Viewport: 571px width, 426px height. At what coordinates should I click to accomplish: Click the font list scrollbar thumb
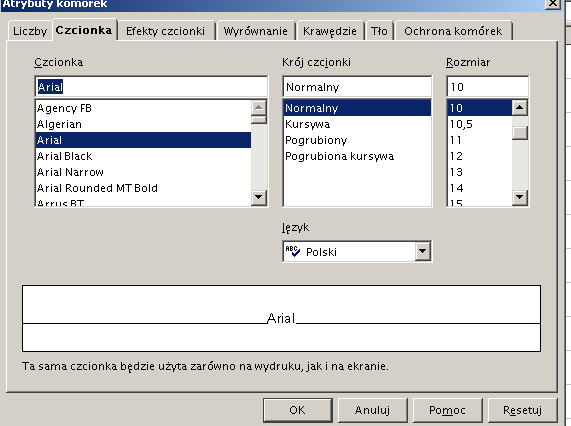point(259,120)
